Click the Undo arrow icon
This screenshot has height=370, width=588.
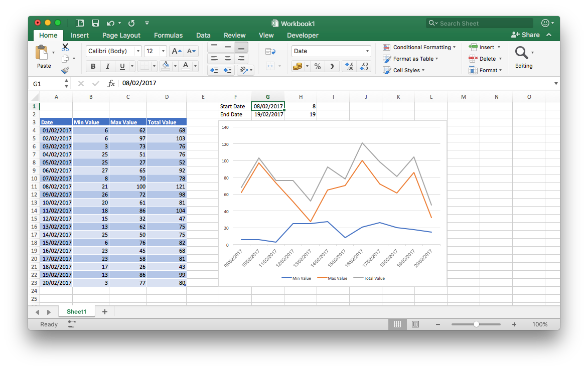110,23
